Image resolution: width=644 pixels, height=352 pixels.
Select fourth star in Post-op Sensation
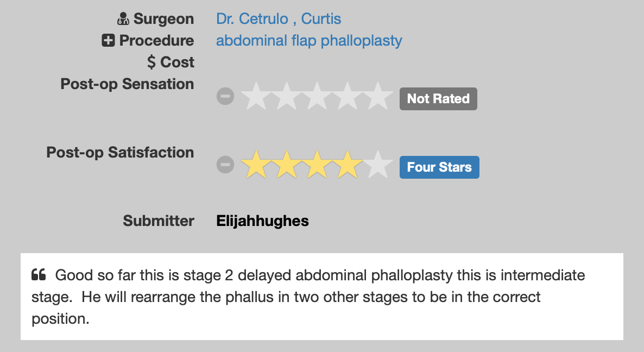348,97
